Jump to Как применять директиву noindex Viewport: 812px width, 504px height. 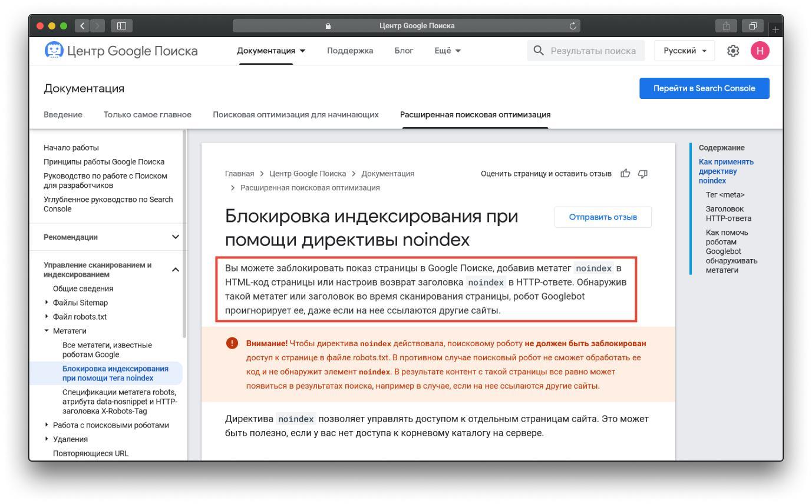(726, 171)
